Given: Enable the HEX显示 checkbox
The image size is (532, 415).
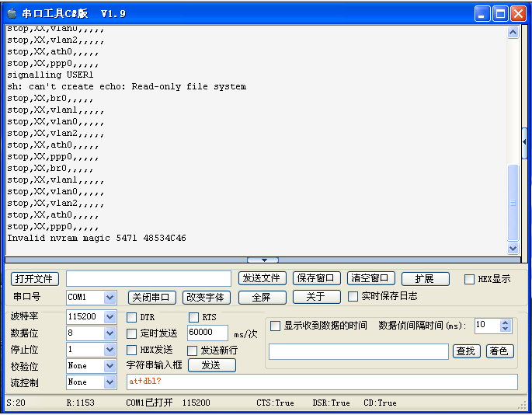Looking at the screenshot, I should click(469, 279).
